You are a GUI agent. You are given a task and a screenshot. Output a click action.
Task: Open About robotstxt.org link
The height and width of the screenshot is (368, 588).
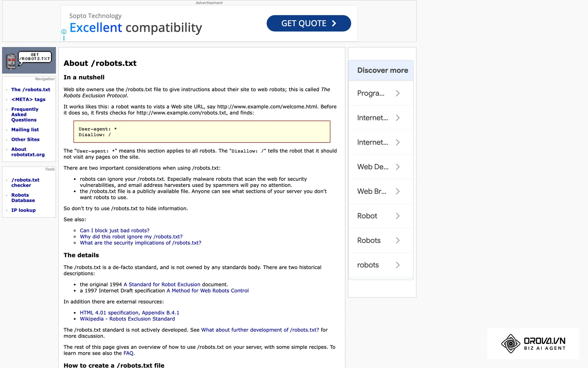point(28,152)
